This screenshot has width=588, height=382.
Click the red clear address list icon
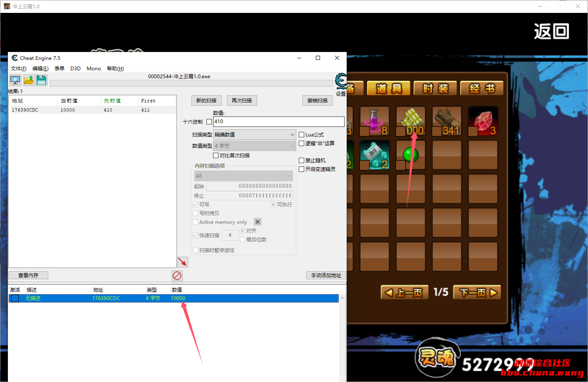[177, 275]
